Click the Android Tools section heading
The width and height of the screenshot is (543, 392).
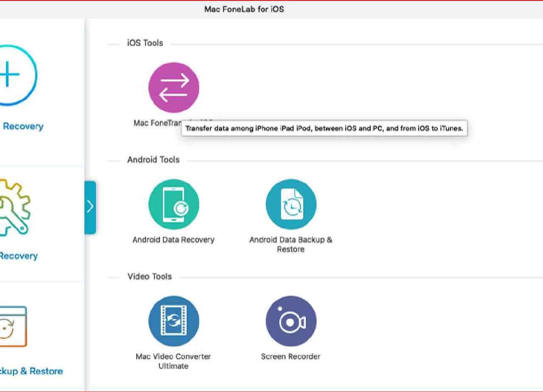(x=153, y=160)
